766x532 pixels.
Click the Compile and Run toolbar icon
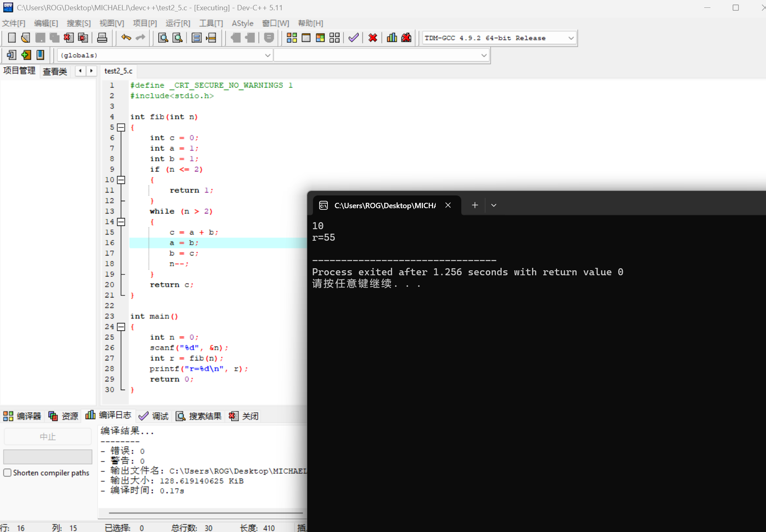tap(320, 38)
